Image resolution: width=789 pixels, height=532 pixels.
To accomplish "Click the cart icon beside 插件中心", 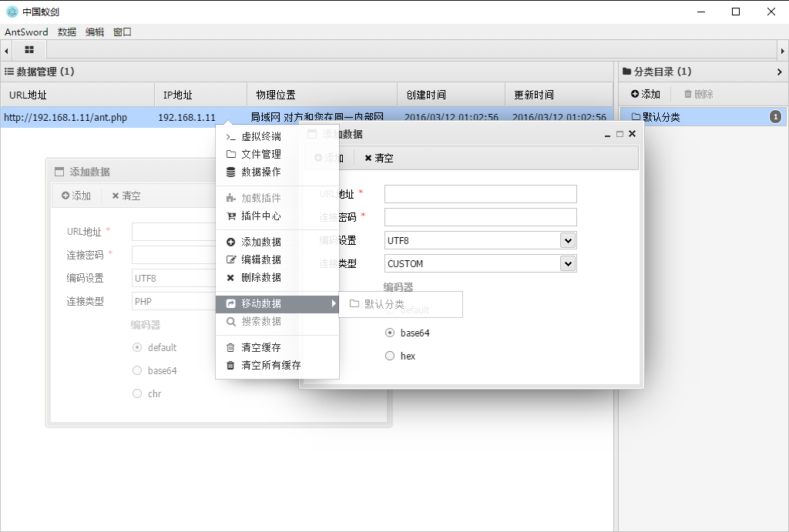I will click(231, 216).
